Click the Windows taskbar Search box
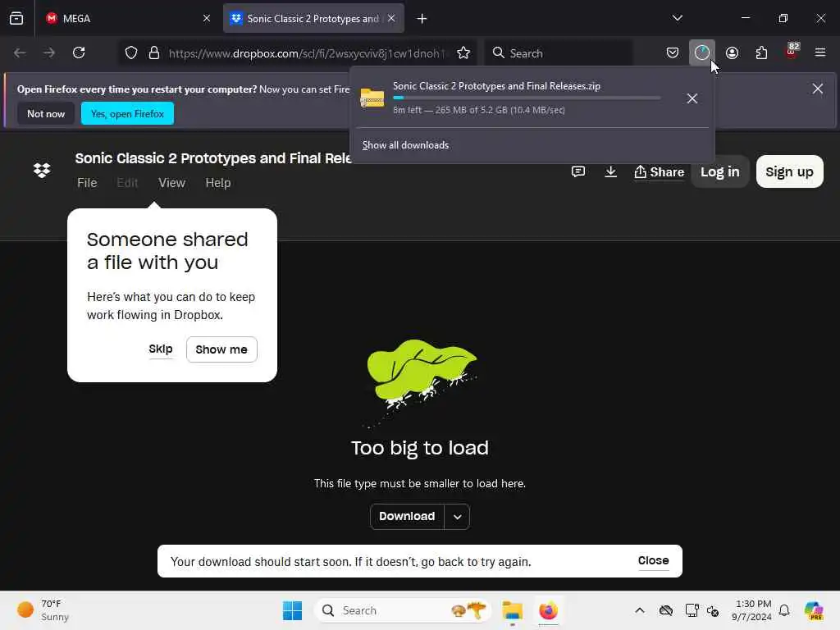This screenshot has width=840, height=630. click(404, 610)
